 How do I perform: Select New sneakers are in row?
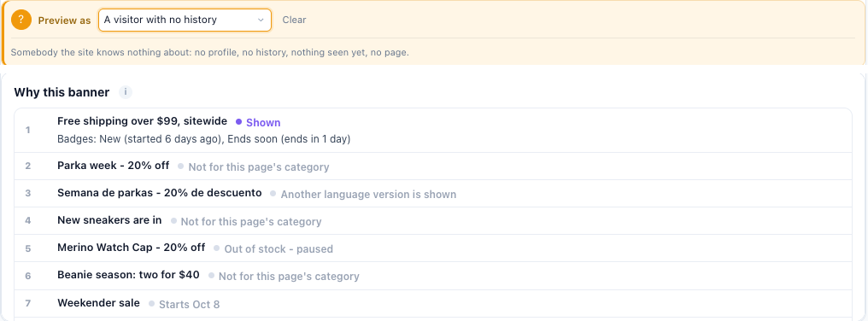433,221
